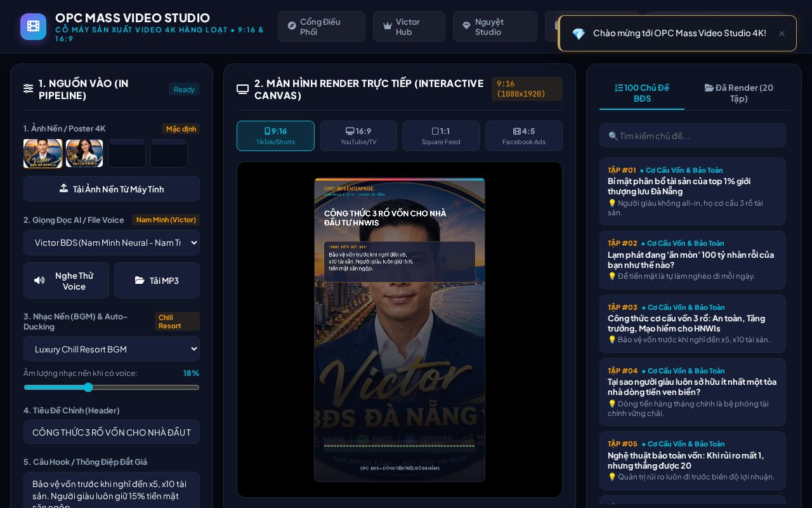The height and width of the screenshot is (508, 812).
Task: Select the 4:5 Facebook Ads format
Action: pos(524,136)
